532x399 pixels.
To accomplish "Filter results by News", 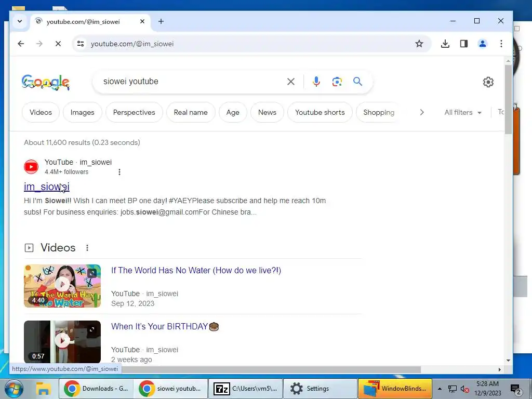I will pos(267,112).
